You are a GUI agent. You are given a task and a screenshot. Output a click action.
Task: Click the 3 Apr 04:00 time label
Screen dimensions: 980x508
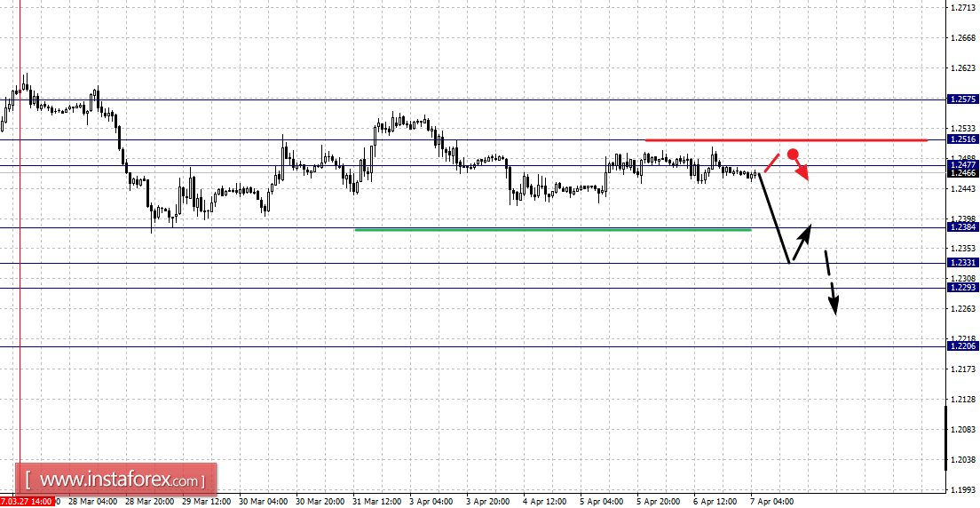[x=431, y=502]
